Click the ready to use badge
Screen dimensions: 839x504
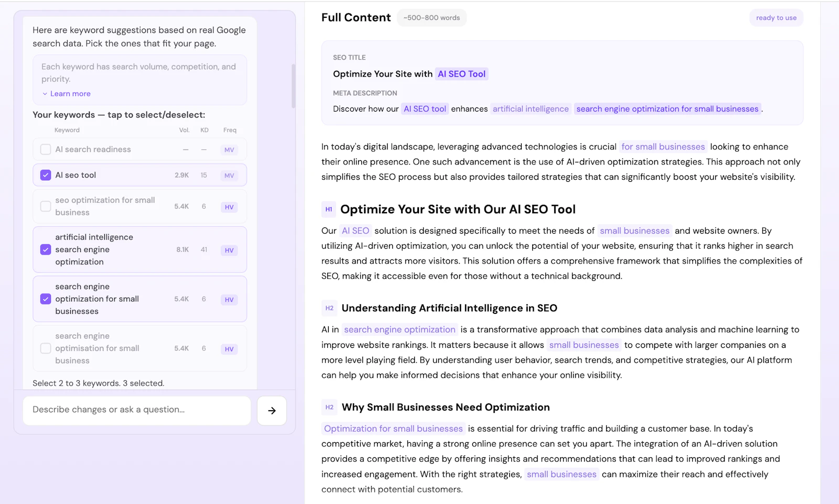[776, 18]
